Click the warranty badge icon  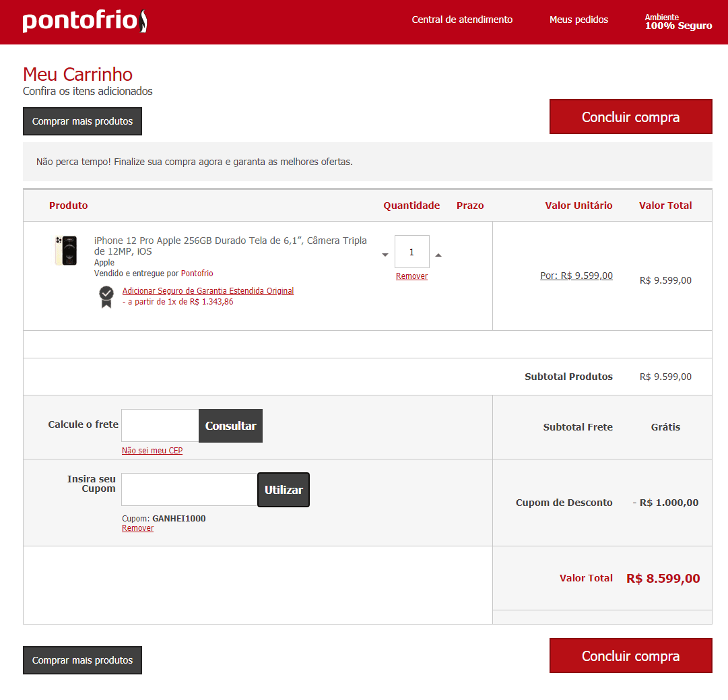[106, 297]
